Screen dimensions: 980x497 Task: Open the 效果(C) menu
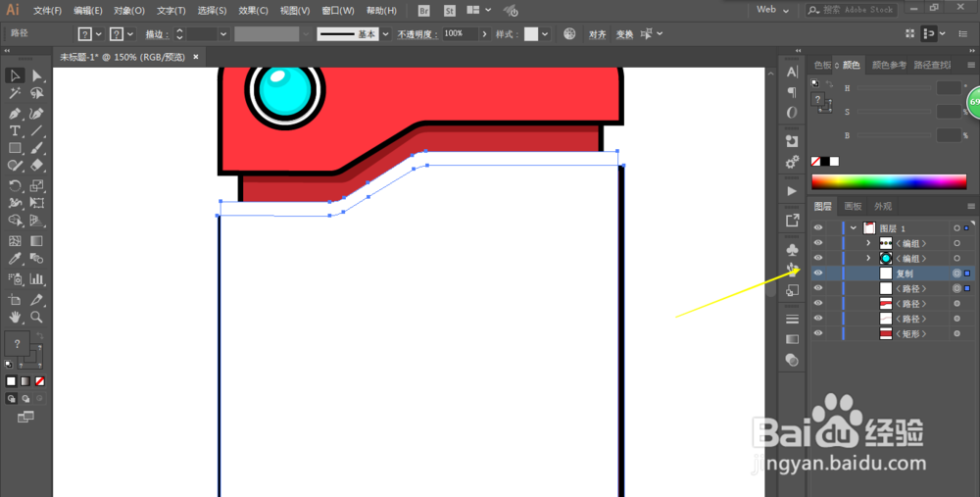coord(253,11)
